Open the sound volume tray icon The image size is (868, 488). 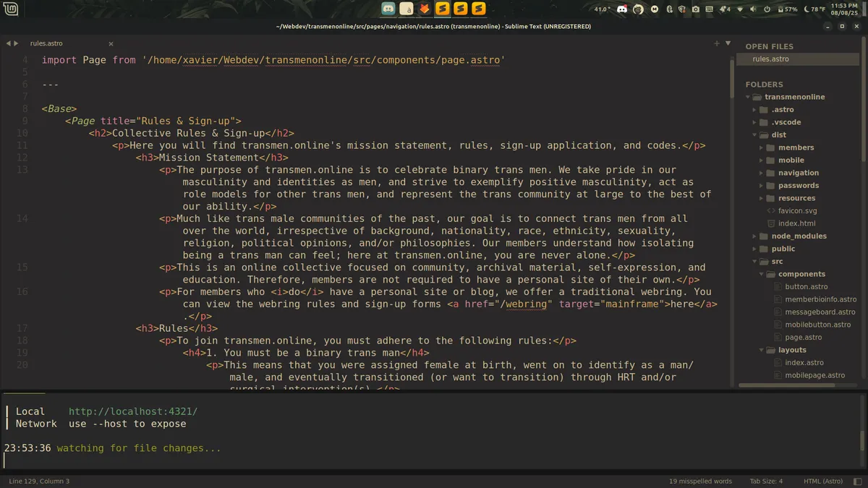[753, 9]
